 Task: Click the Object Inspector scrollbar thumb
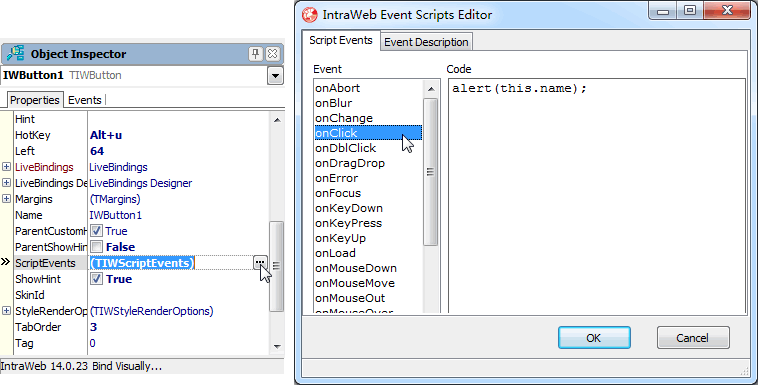(276, 266)
